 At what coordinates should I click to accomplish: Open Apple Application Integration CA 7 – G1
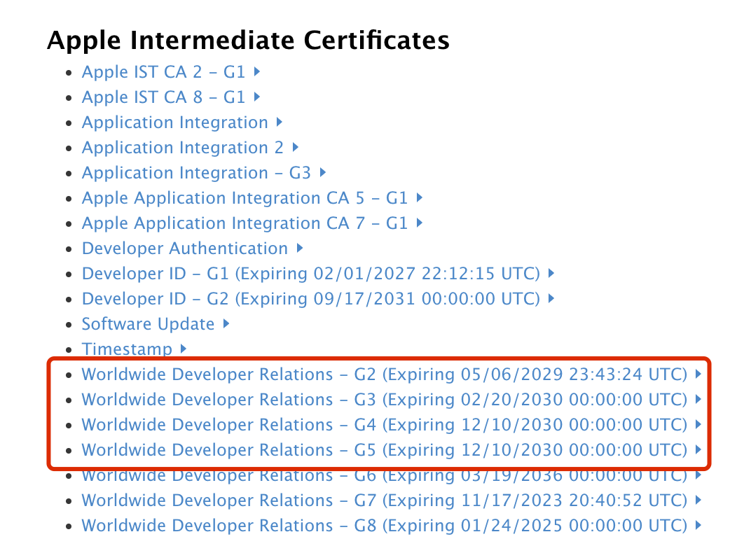click(x=244, y=223)
